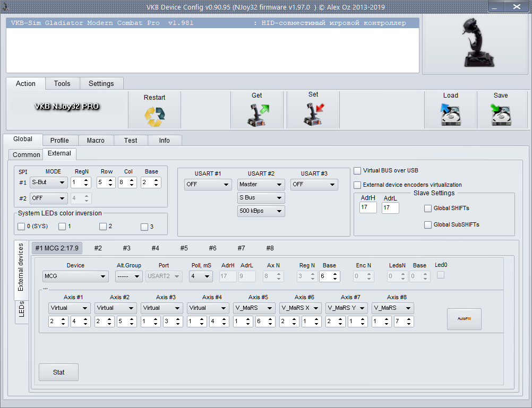Tick the 0 (SYS) LED inversion checkbox
This screenshot has height=408, width=532.
pos(21,227)
